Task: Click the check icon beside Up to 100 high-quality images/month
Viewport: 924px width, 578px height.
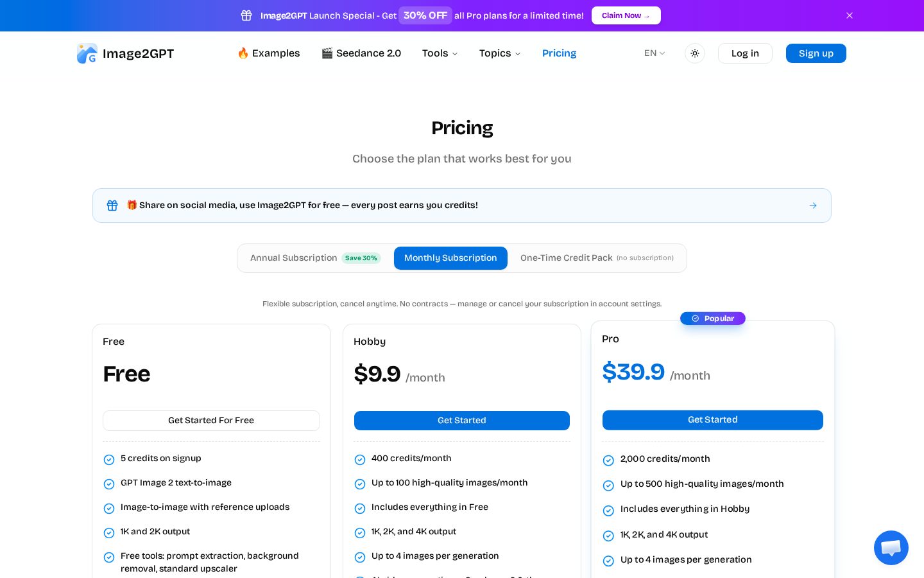Action: pyautogui.click(x=360, y=484)
